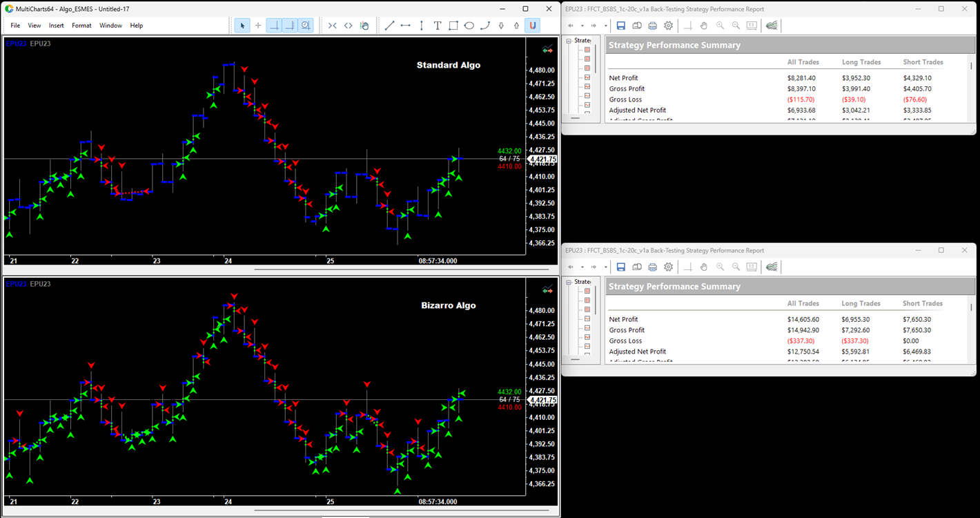Go back in upper report window
The height and width of the screenshot is (518, 980).
[x=571, y=26]
